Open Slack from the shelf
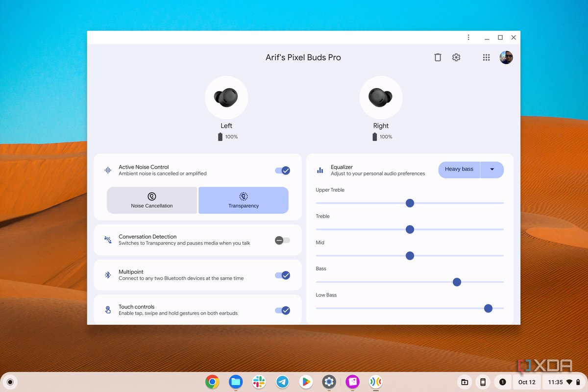This screenshot has height=392, width=588. point(259,382)
